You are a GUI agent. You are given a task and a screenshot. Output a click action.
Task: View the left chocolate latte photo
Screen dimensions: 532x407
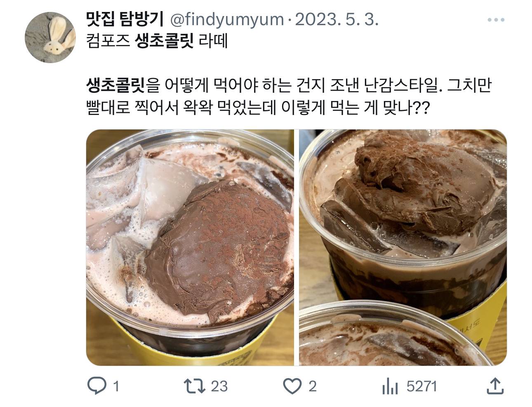pyautogui.click(x=190, y=247)
